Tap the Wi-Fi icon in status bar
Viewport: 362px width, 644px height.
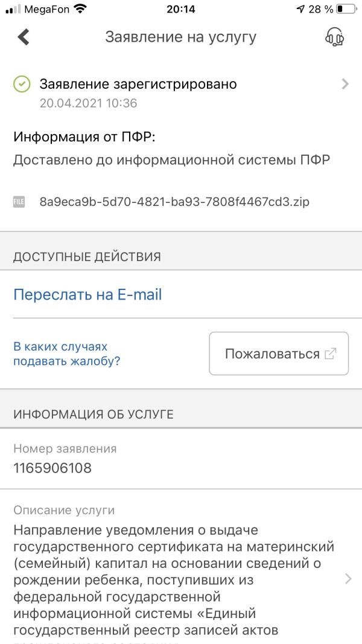tap(79, 9)
